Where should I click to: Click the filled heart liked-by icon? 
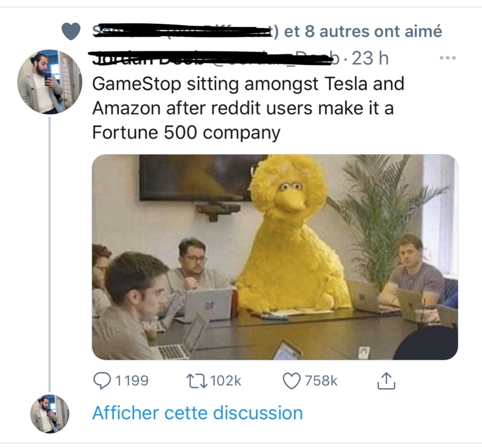click(x=71, y=31)
